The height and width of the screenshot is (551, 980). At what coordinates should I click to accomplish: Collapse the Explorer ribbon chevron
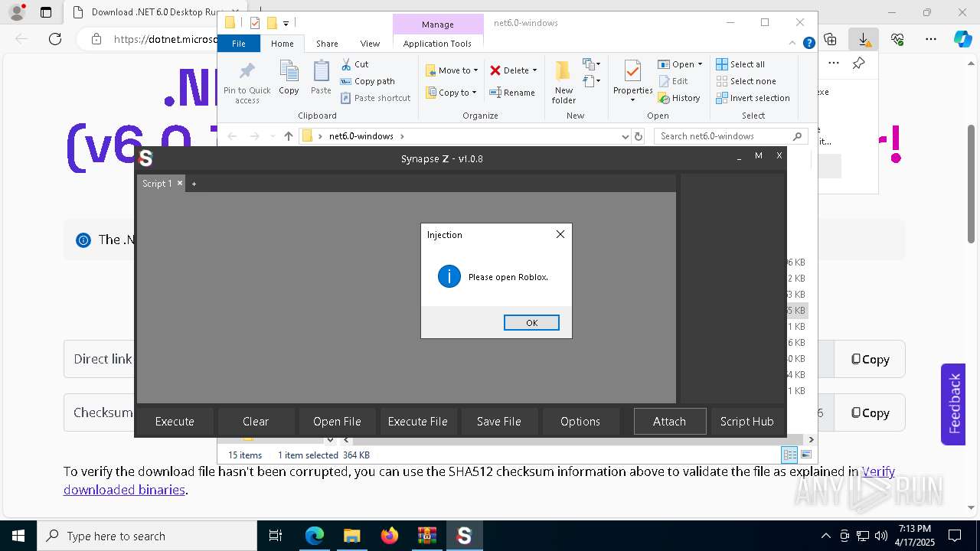pos(794,44)
